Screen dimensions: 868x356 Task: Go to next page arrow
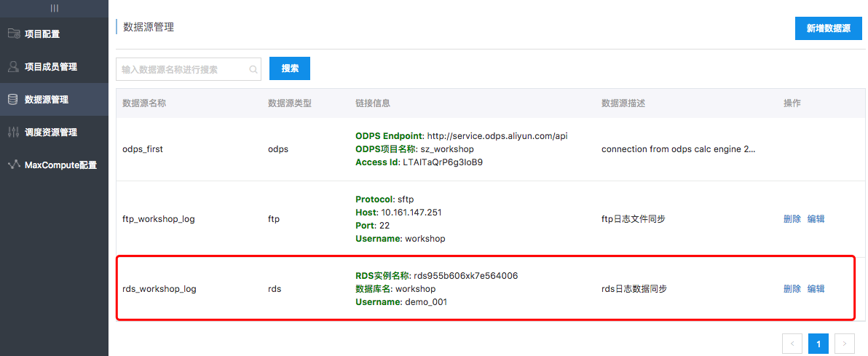[x=844, y=344]
